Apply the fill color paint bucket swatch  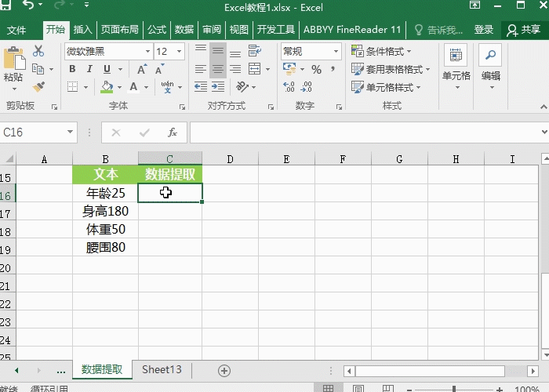coord(107,87)
